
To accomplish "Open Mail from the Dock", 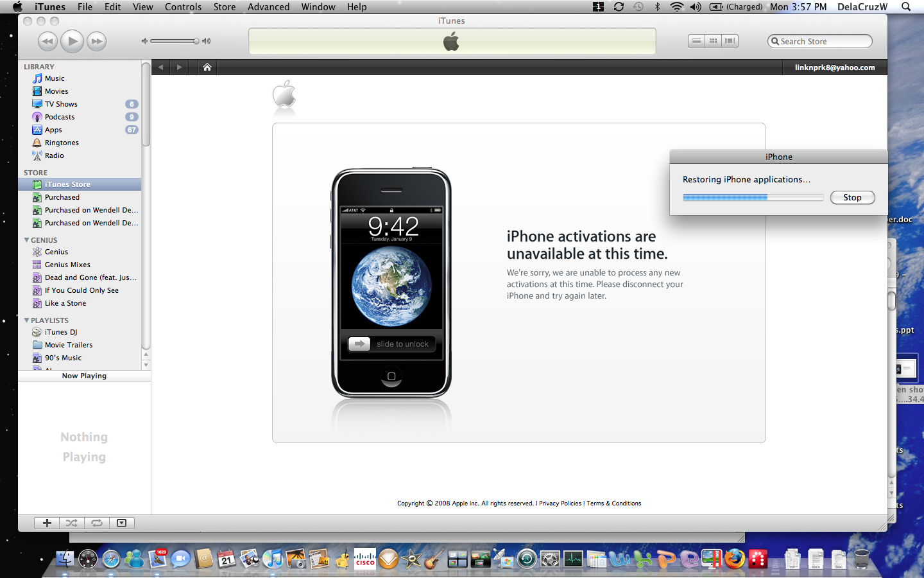I will point(158,559).
